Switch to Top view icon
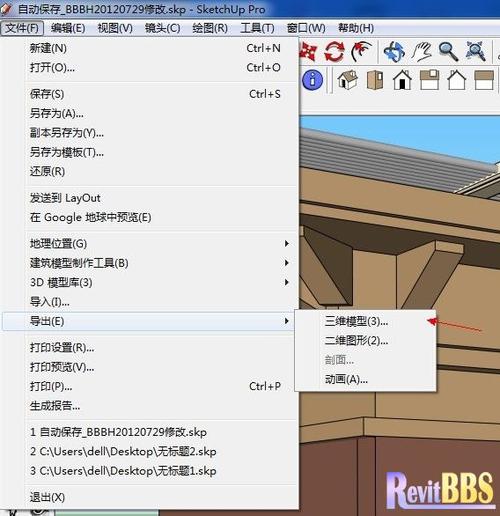500x516 pixels. pos(375,80)
